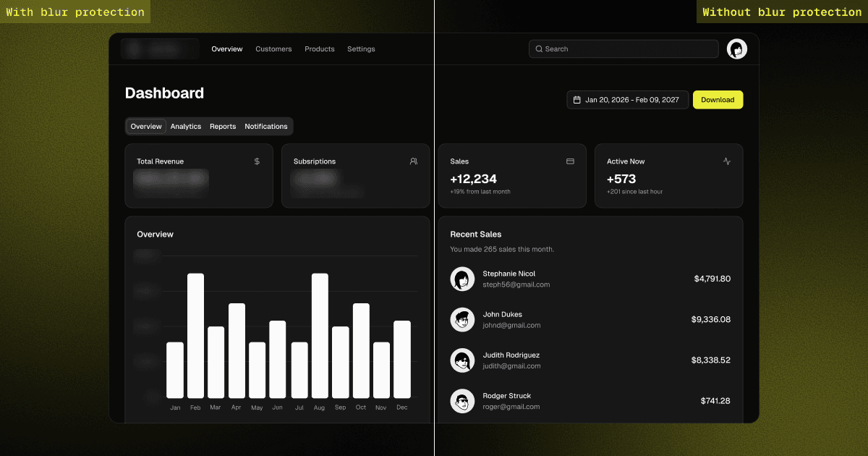The image size is (868, 456).
Task: Open the date range picker Jan 20, 2026
Action: pos(627,100)
